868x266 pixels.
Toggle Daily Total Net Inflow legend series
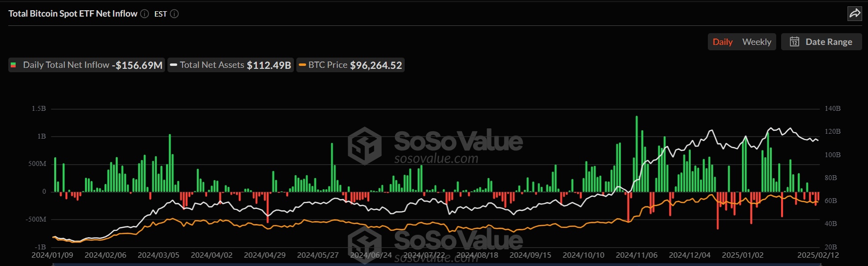(x=86, y=65)
